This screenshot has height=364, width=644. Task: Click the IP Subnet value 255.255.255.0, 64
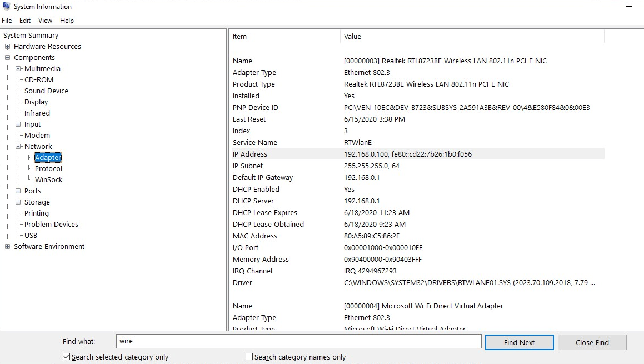pyautogui.click(x=372, y=166)
